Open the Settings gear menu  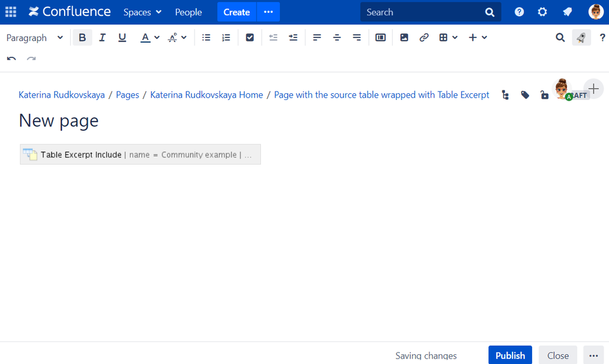542,12
